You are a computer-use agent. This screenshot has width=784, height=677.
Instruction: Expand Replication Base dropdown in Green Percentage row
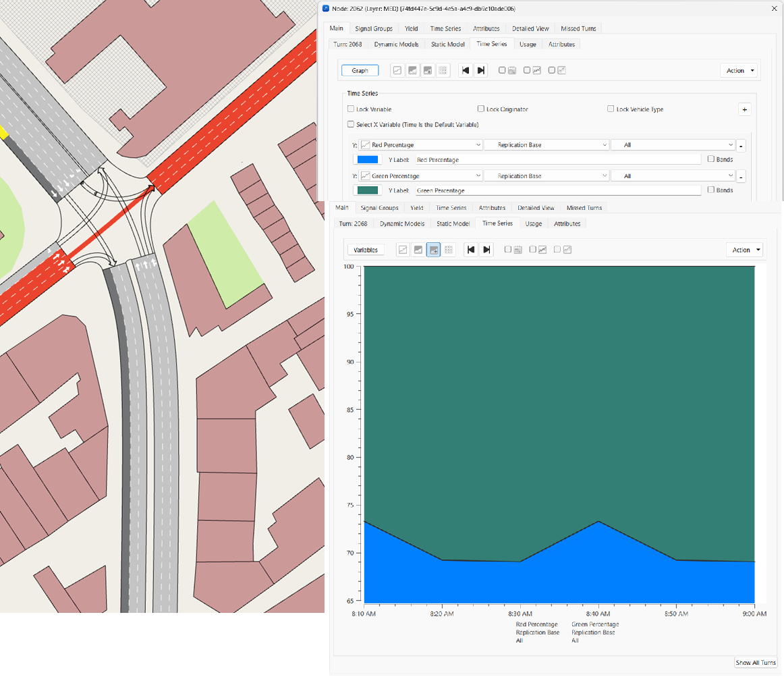pyautogui.click(x=547, y=176)
